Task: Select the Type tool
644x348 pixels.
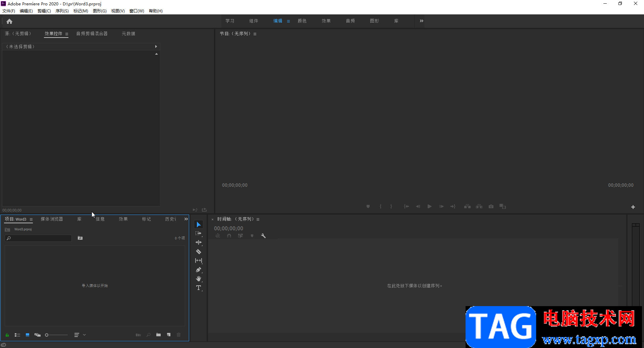Action: pyautogui.click(x=199, y=288)
